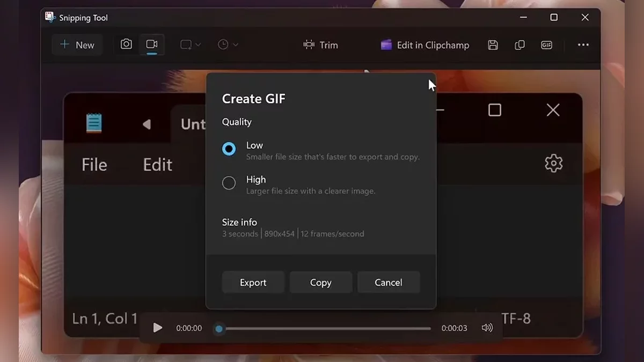Click the Save icon in toolbar
Image resolution: width=644 pixels, height=362 pixels.
click(x=493, y=45)
